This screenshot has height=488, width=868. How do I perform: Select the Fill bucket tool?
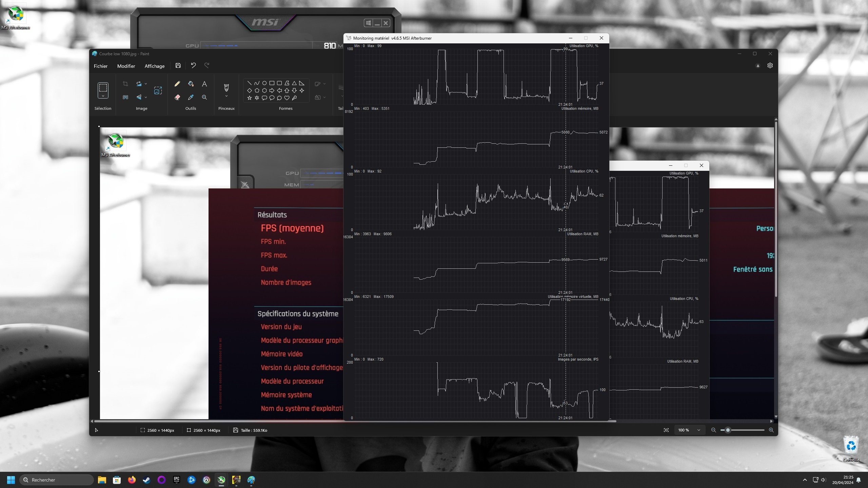point(191,84)
